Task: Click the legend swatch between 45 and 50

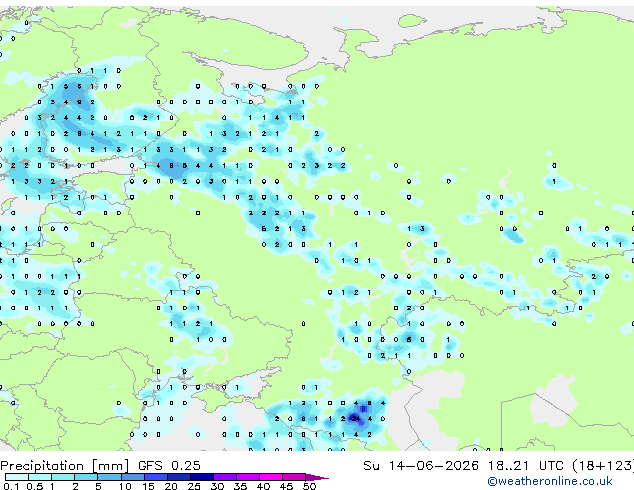Action: [x=294, y=477]
